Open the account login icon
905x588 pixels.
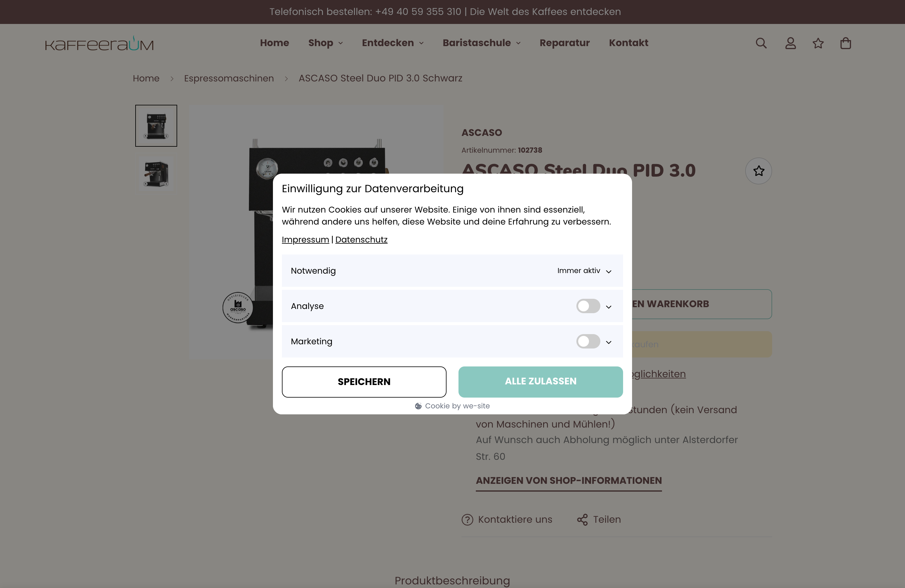point(790,43)
